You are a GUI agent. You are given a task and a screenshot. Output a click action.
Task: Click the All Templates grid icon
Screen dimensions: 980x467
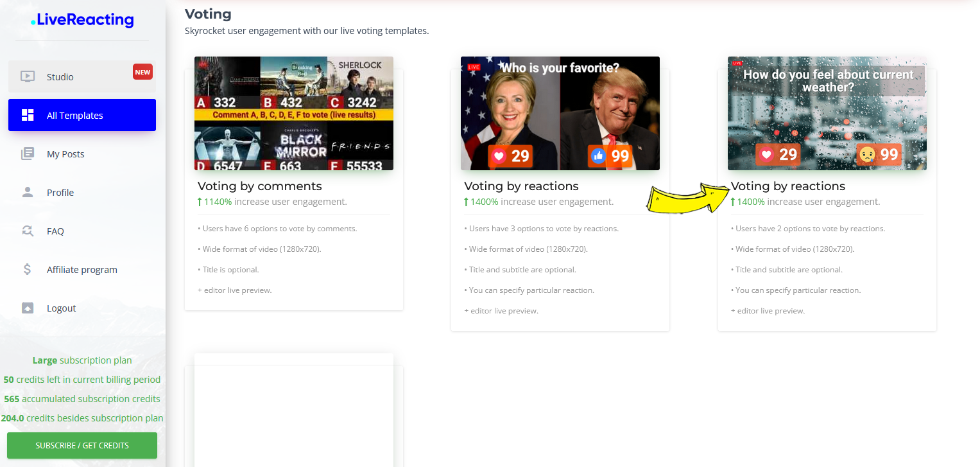click(x=28, y=115)
